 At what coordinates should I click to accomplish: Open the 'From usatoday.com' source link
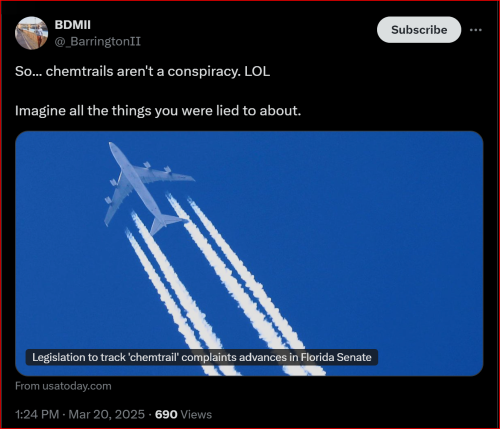point(63,386)
